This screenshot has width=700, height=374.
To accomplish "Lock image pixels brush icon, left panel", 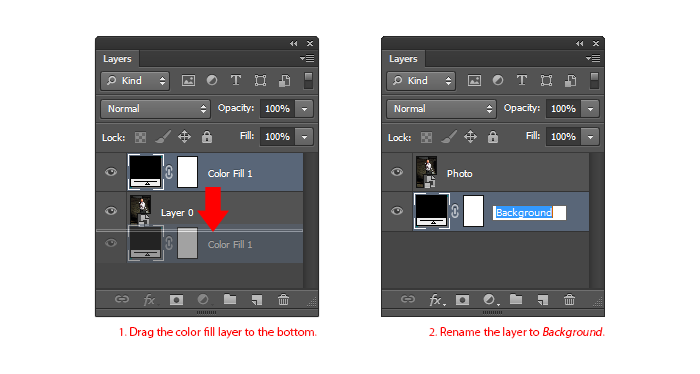I will (163, 137).
